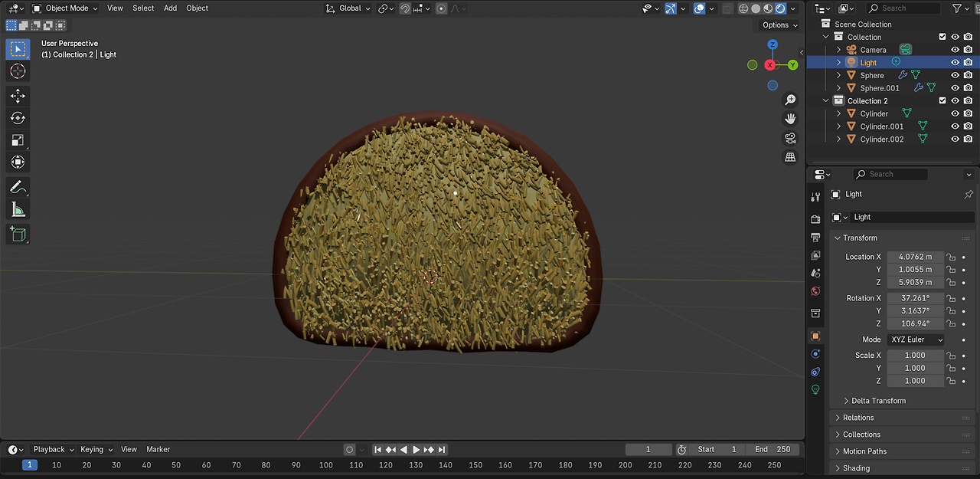This screenshot has width=980, height=479.
Task: Select the Cursor tool in toolbar
Action: coord(18,71)
